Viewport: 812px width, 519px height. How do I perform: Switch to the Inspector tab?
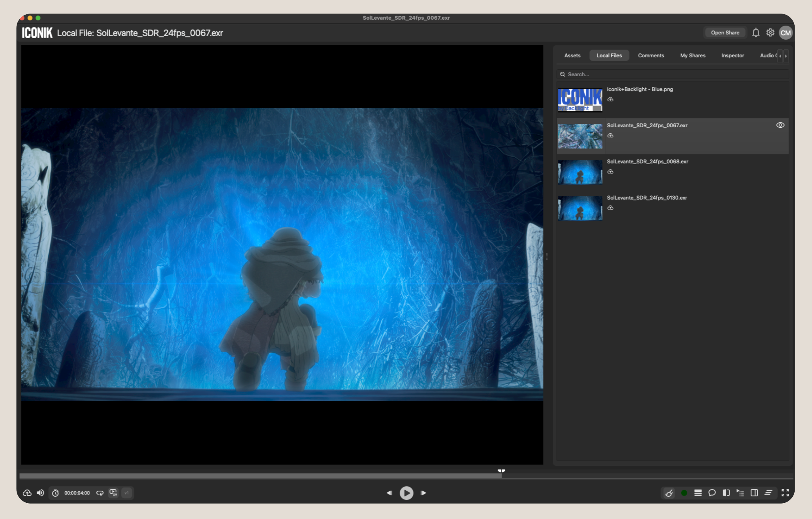click(732, 55)
